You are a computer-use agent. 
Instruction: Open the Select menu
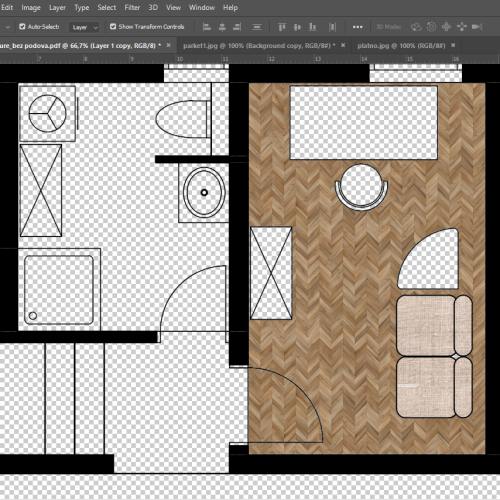(x=107, y=7)
